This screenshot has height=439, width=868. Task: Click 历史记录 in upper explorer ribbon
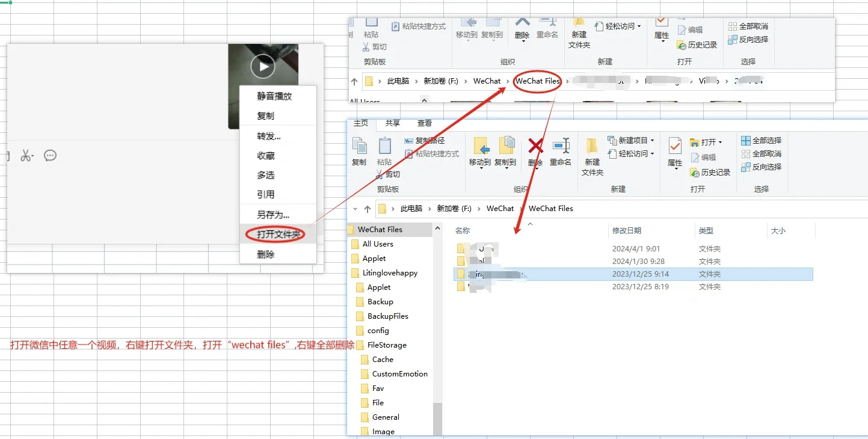(697, 45)
